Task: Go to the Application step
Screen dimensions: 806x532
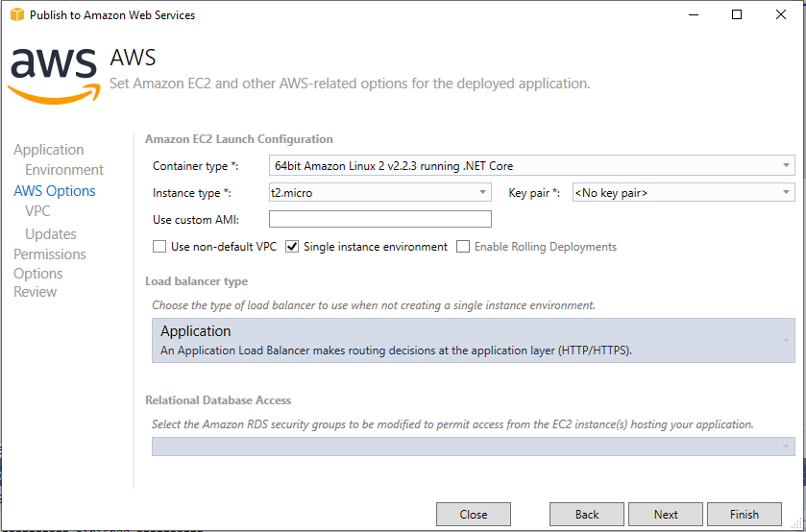Action: [49, 150]
